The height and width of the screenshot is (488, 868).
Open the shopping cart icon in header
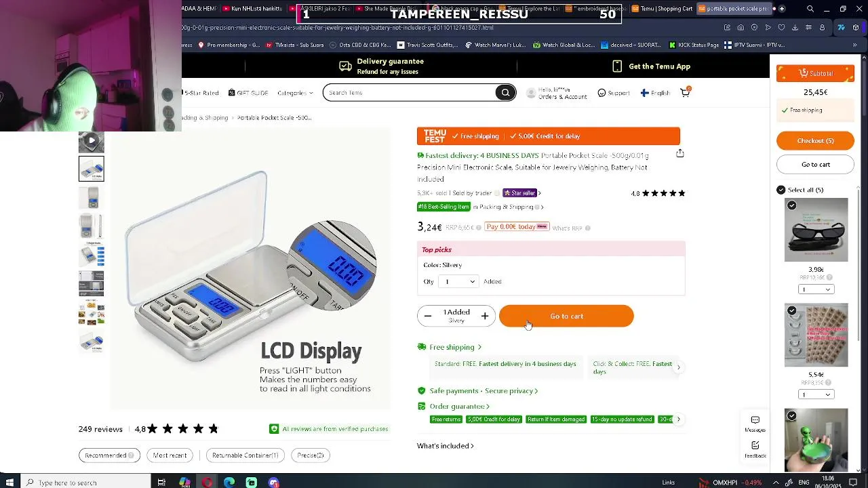point(686,92)
